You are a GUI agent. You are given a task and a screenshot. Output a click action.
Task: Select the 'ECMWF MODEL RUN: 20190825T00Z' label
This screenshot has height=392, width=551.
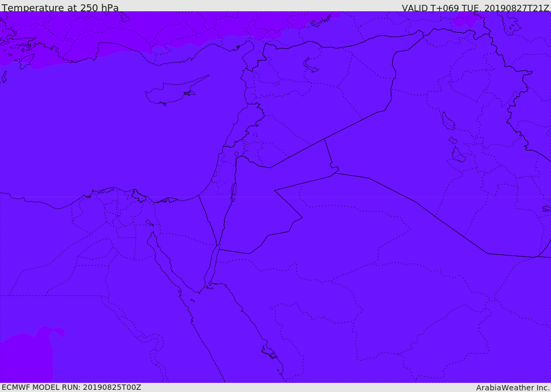pyautogui.click(x=72, y=388)
